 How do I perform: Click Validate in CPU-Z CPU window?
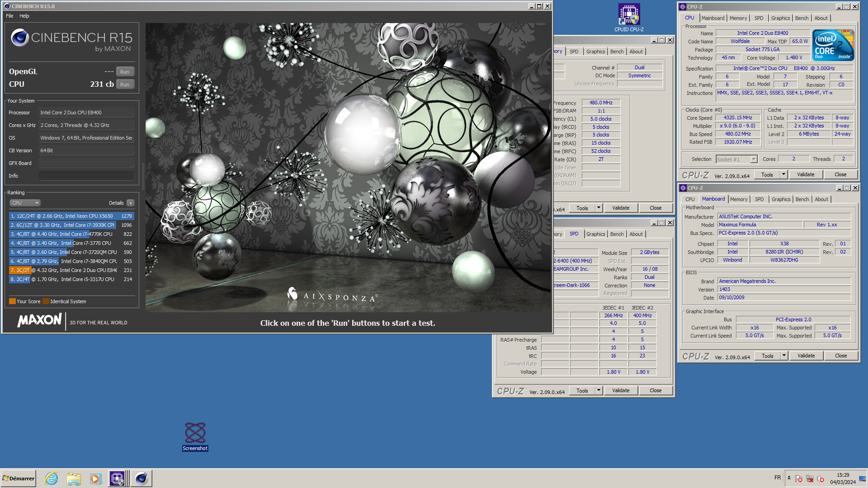[x=806, y=174]
